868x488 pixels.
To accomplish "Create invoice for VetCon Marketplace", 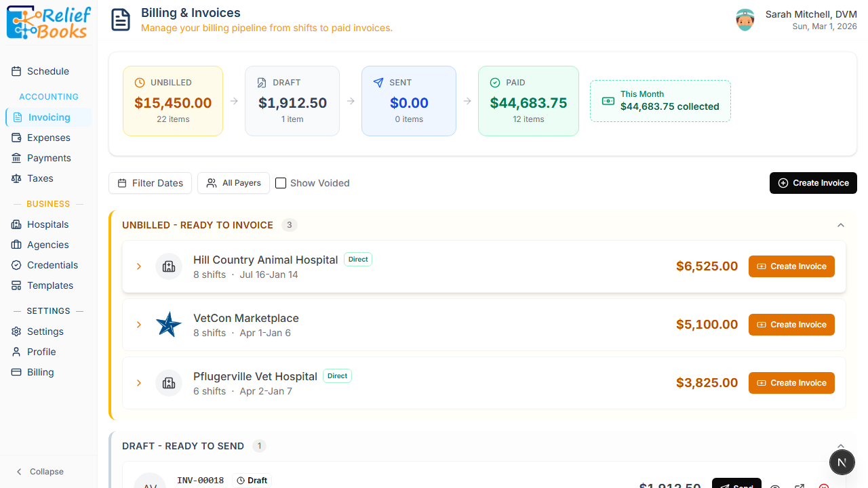I will (x=791, y=325).
